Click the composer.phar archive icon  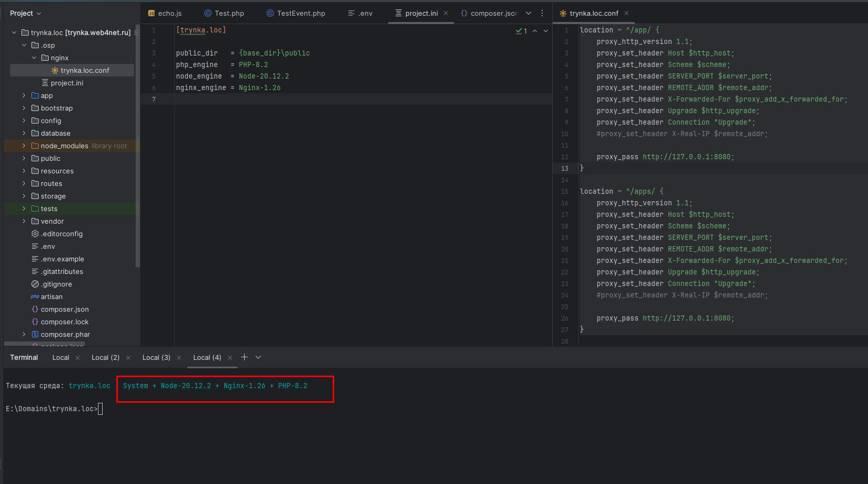coord(35,334)
